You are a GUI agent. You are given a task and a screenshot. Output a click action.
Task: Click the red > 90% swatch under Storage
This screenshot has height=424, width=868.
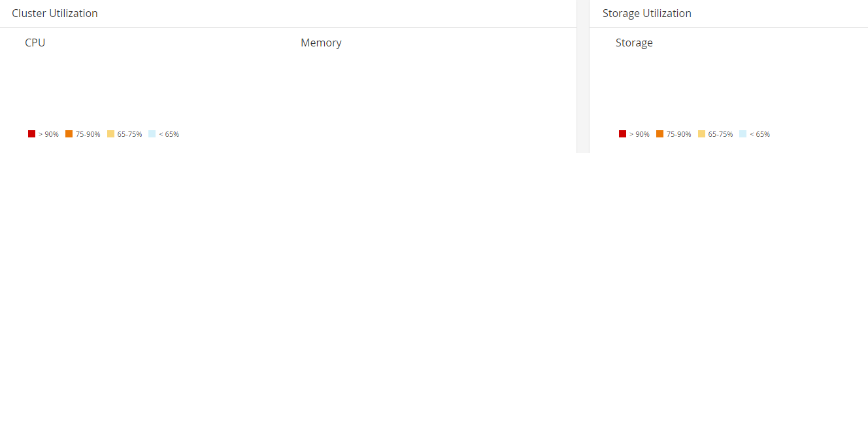622,134
